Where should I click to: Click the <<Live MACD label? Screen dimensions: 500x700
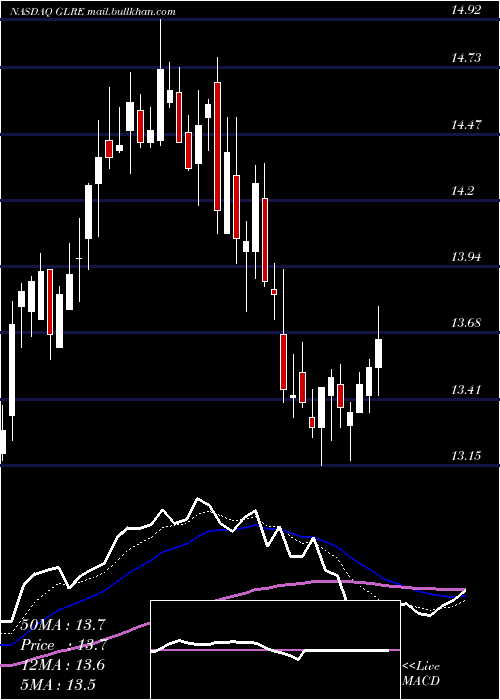(421, 673)
